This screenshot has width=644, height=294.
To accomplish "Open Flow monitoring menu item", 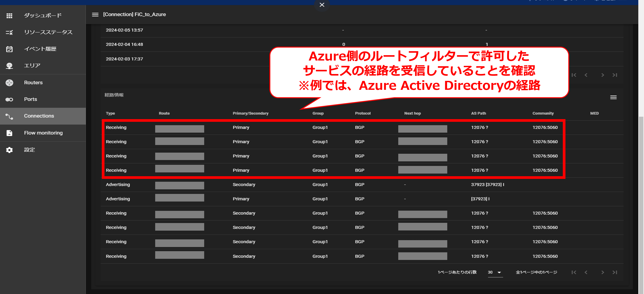I will 43,133.
